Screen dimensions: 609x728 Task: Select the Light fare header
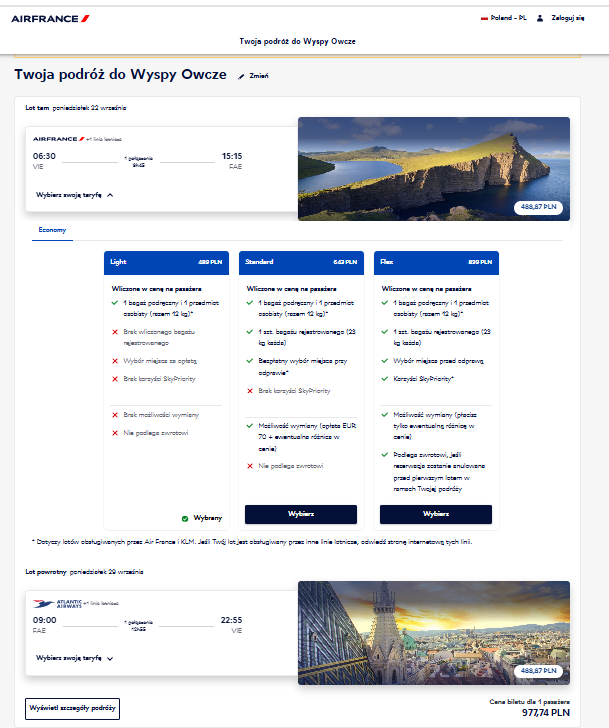click(166, 262)
